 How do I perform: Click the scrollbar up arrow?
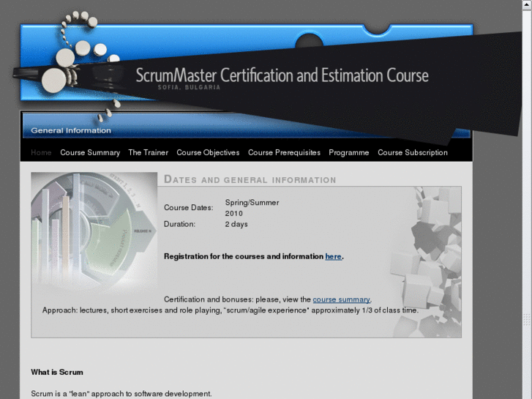527,4
